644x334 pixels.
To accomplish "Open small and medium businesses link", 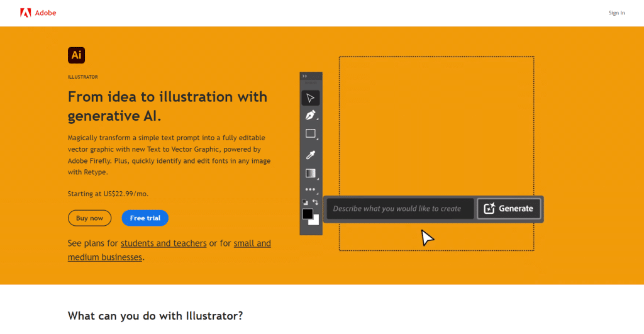I will click(169, 250).
